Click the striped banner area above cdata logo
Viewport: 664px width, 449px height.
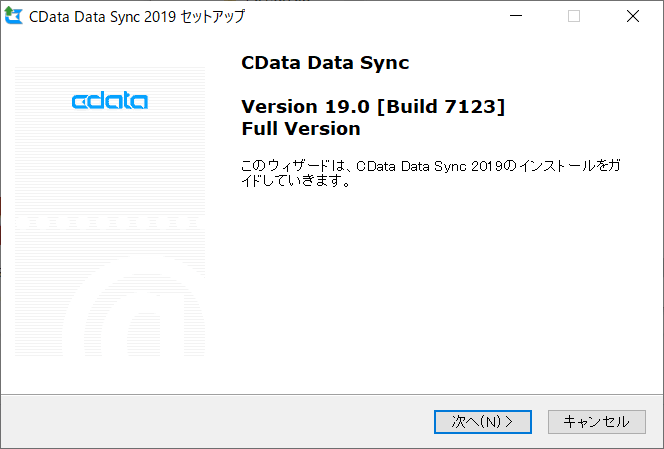tap(110, 78)
